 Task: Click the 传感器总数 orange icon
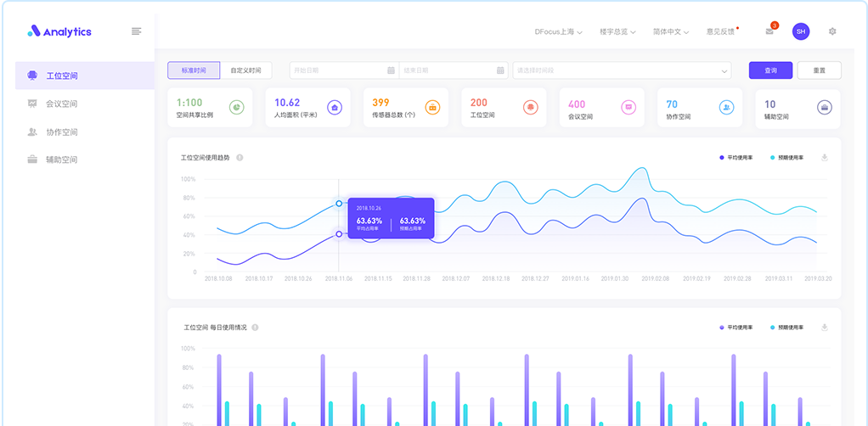tap(432, 108)
